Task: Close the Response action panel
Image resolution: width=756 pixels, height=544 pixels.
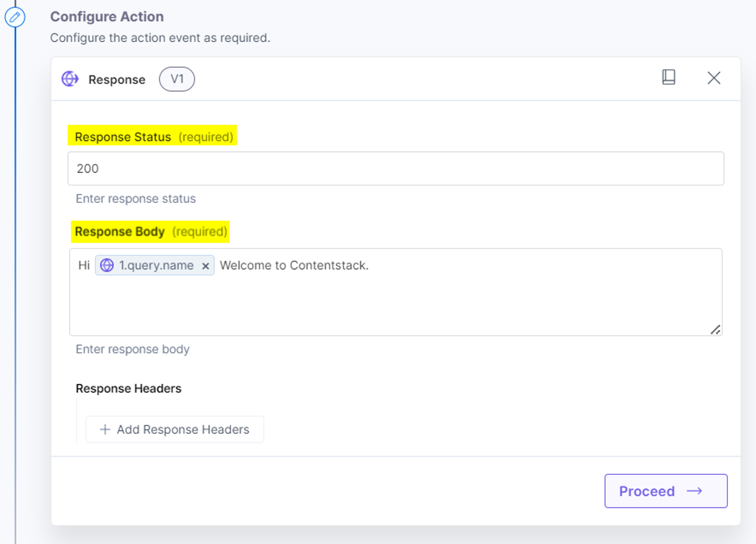Action: tap(714, 78)
